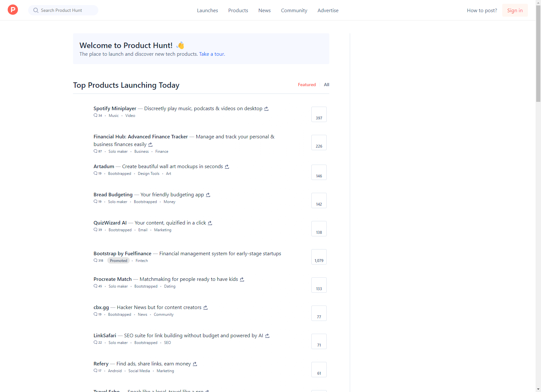
Task: Click Artadum comments icon
Action: [x=95, y=173]
